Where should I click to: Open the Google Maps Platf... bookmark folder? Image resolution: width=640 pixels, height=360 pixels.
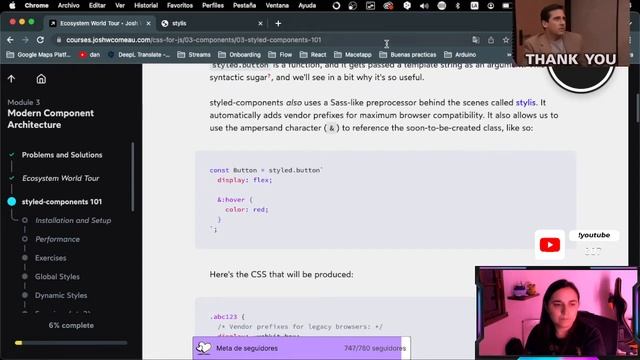(x=39, y=54)
